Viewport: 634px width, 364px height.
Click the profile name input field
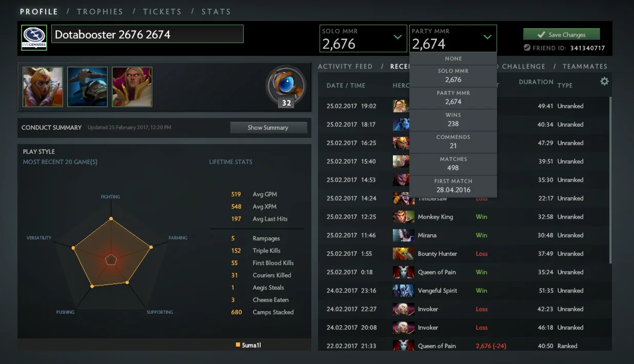147,34
